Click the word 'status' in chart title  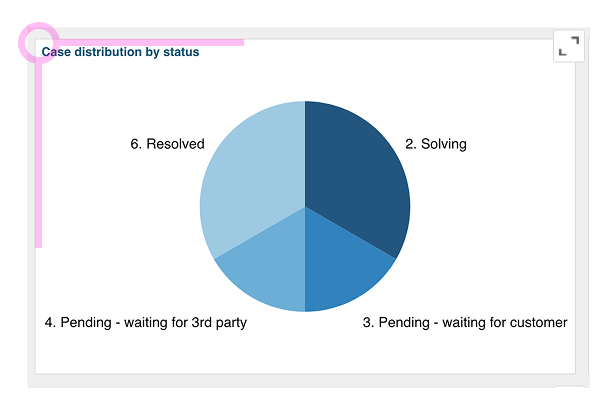pos(181,52)
